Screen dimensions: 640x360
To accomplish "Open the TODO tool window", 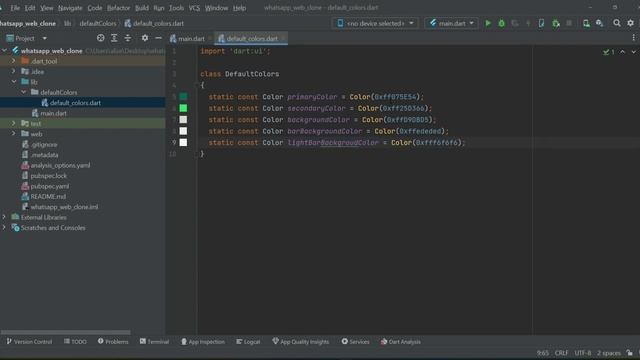I will pyautogui.click(x=75, y=342).
